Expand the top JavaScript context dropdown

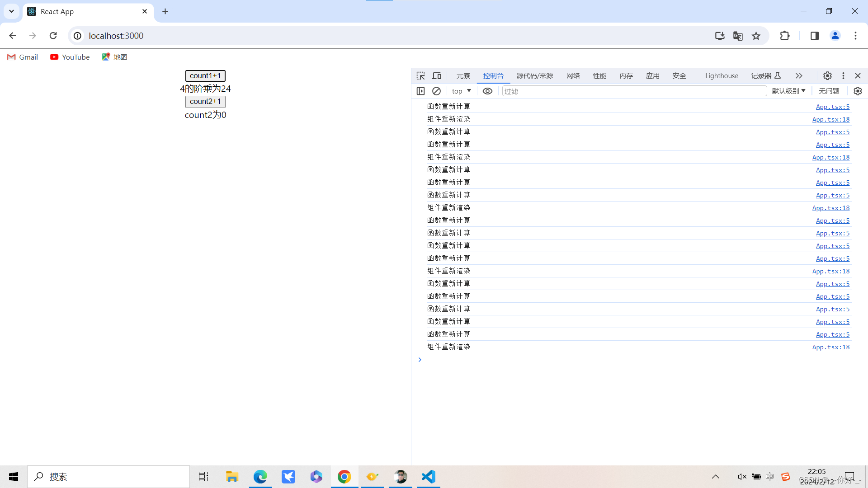[461, 91]
